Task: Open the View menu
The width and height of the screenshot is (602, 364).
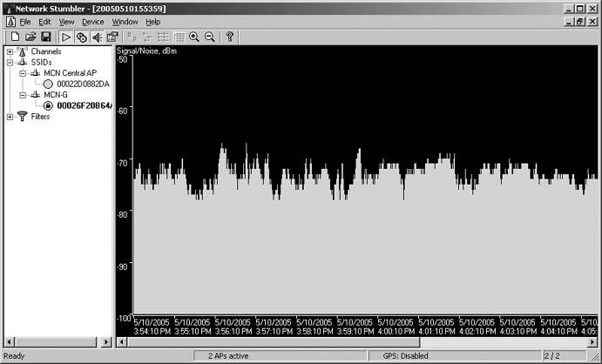Action: click(66, 21)
